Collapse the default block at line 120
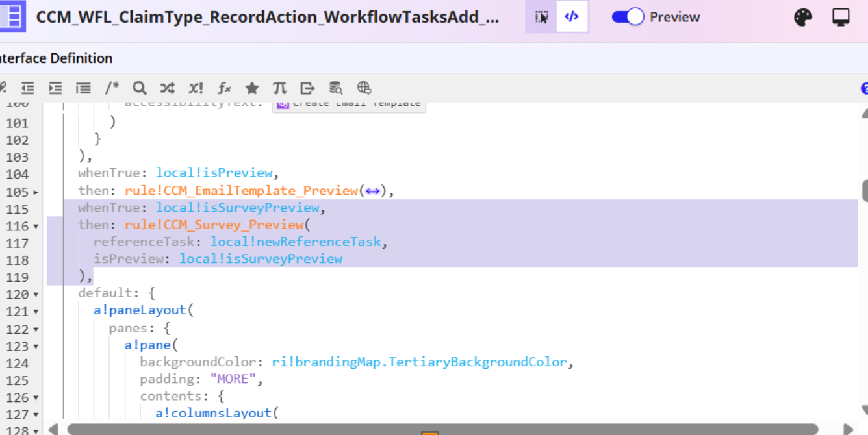 tap(35, 295)
